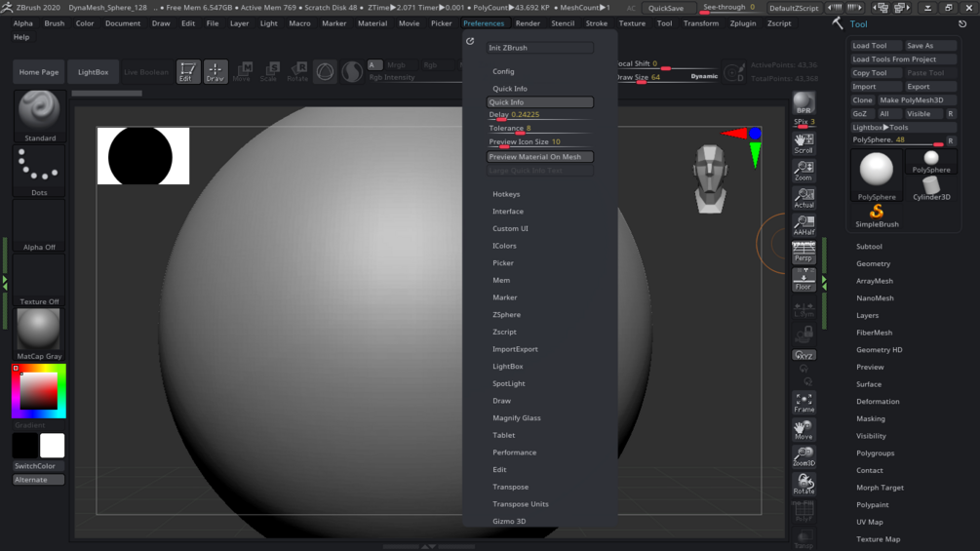Open the Texture Off selector

[x=39, y=280]
